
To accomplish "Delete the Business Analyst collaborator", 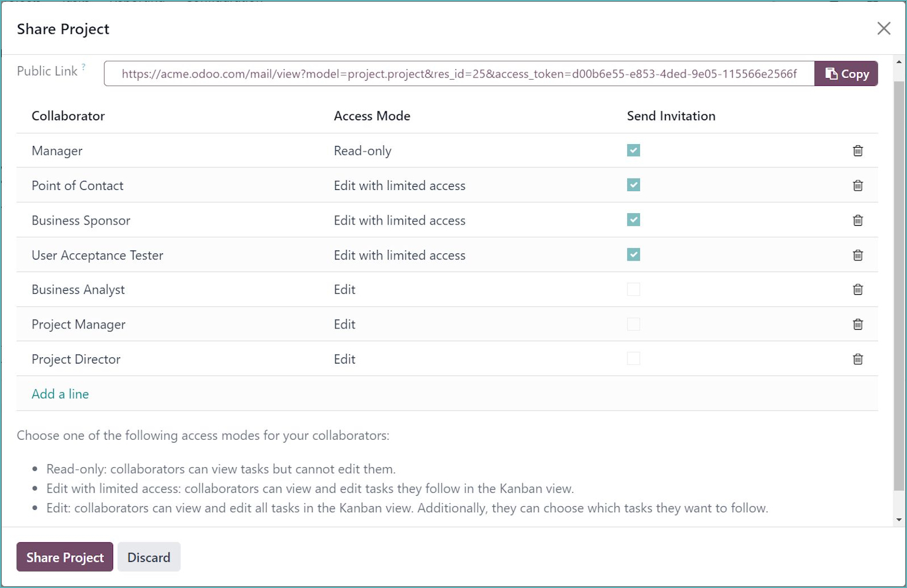I will click(858, 289).
